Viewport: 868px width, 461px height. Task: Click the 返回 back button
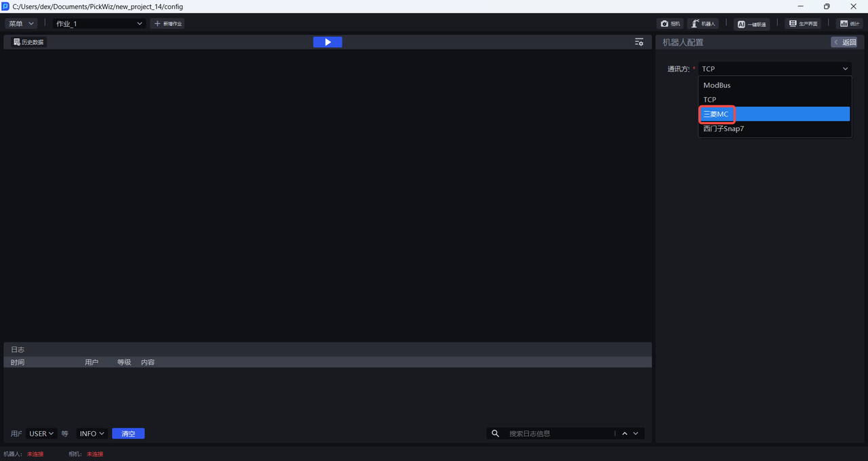845,42
